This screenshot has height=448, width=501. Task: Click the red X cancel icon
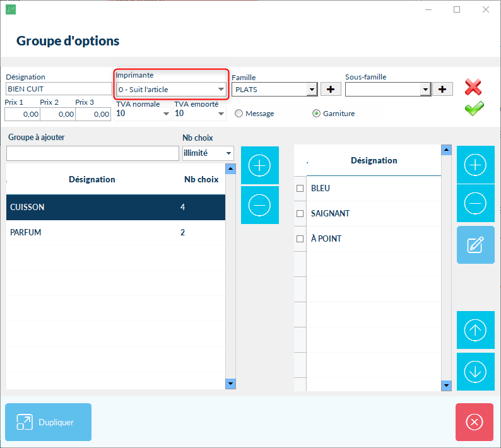[x=474, y=87]
